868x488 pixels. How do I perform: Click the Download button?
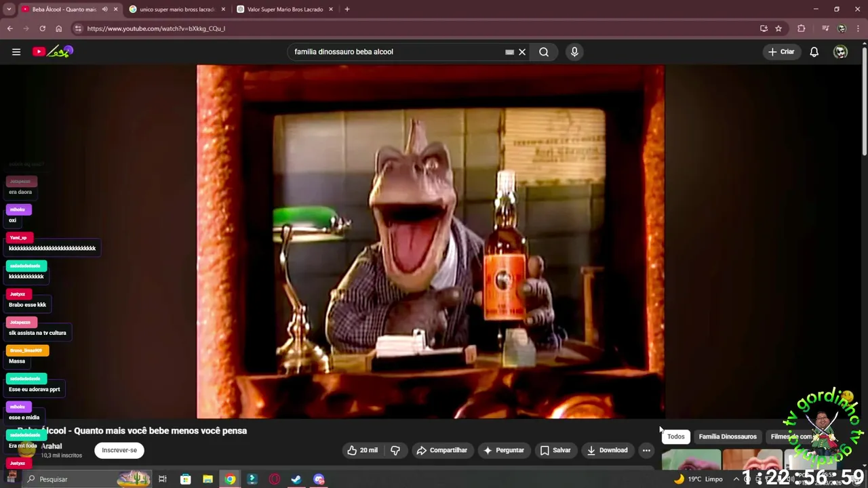(607, 450)
